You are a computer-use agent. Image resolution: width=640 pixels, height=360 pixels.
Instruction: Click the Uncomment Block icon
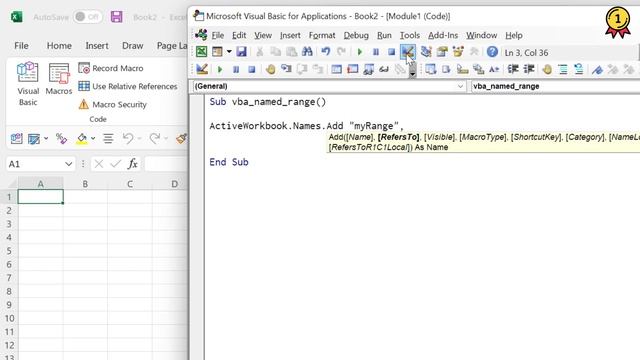(x=579, y=69)
